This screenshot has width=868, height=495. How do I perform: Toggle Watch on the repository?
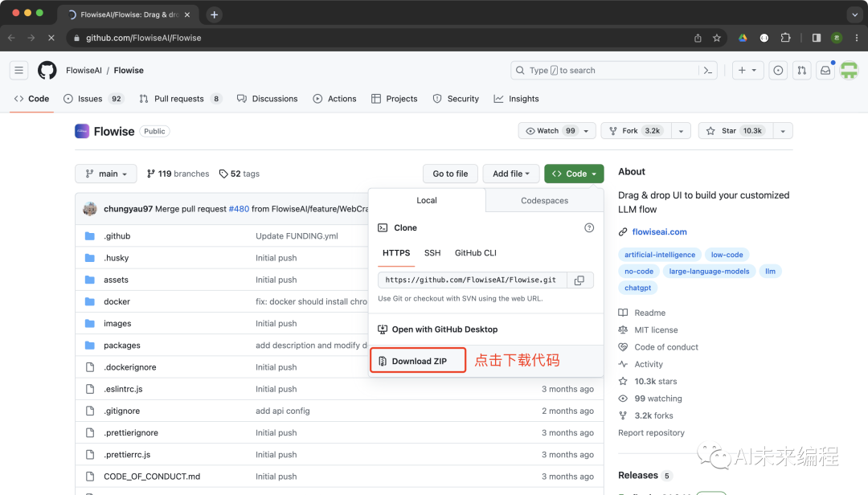tap(557, 131)
